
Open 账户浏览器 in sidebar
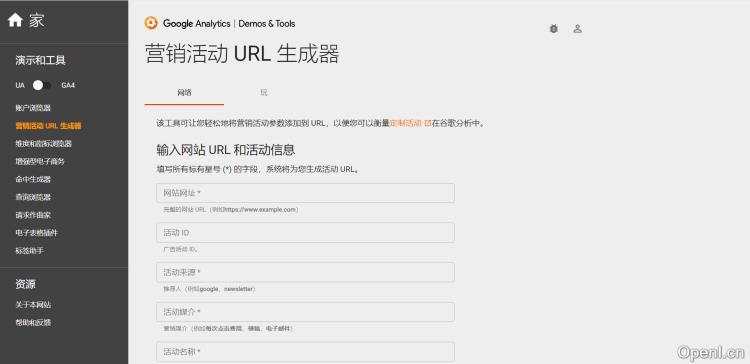click(x=33, y=108)
